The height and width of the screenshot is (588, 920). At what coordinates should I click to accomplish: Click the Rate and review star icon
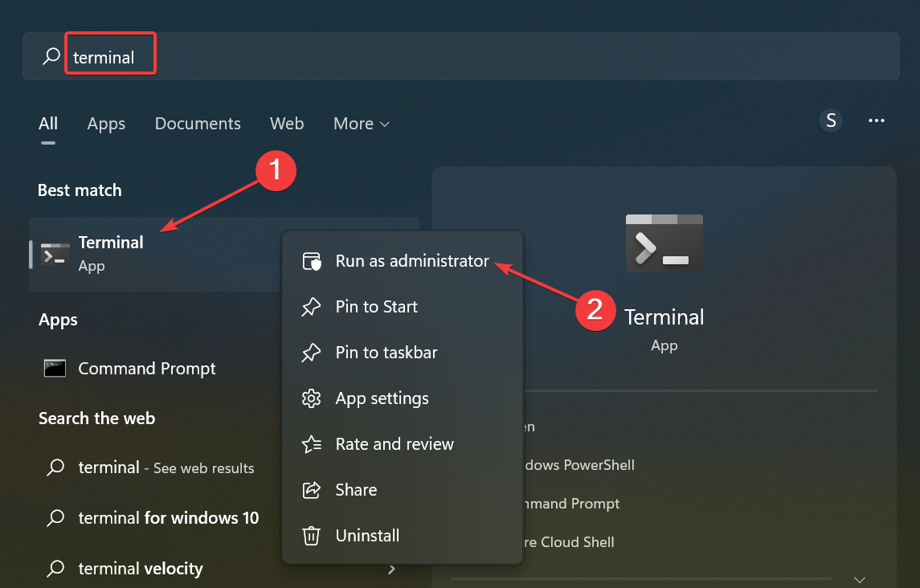[311, 444]
